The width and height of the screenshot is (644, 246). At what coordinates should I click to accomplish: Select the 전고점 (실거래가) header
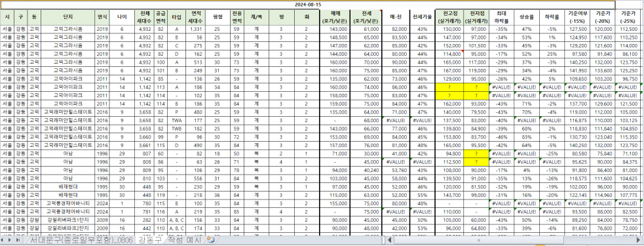click(449, 17)
